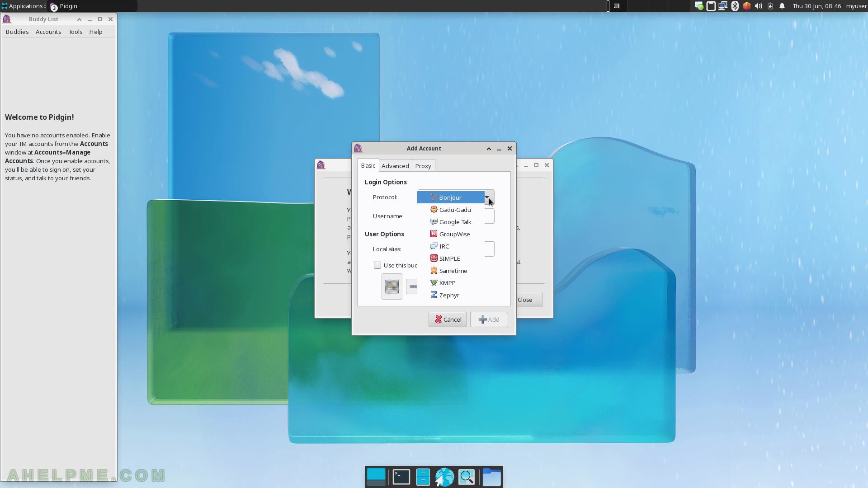The width and height of the screenshot is (868, 488).
Task: Click the Pidgin icon in Add Account title bar
Action: [359, 148]
